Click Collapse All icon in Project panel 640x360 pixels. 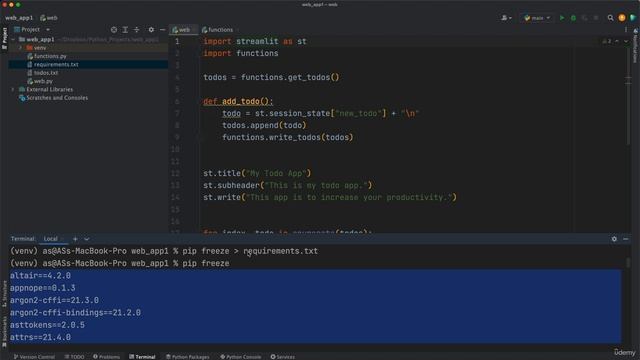click(137, 30)
